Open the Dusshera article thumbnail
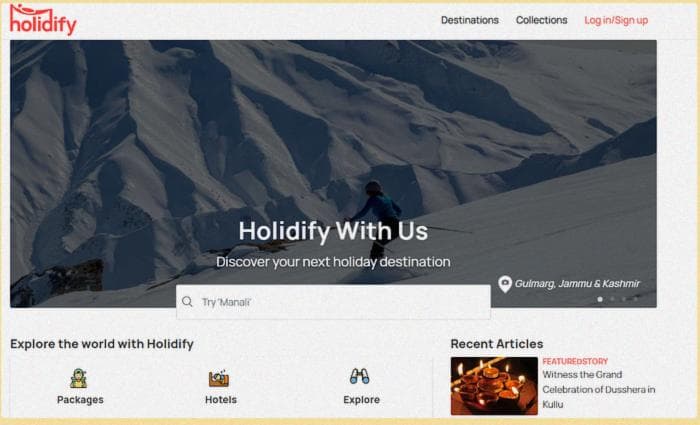 pos(494,386)
